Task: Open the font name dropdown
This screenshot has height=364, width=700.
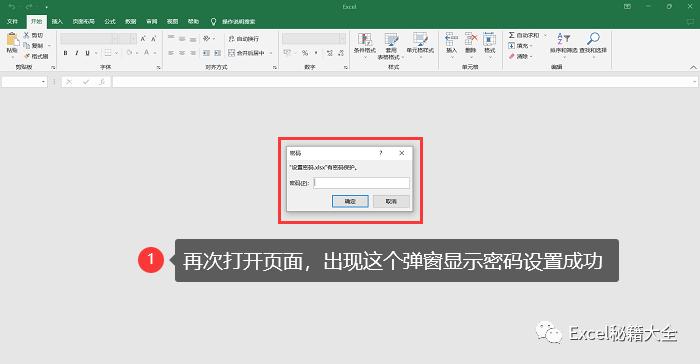Action: pyautogui.click(x=115, y=39)
